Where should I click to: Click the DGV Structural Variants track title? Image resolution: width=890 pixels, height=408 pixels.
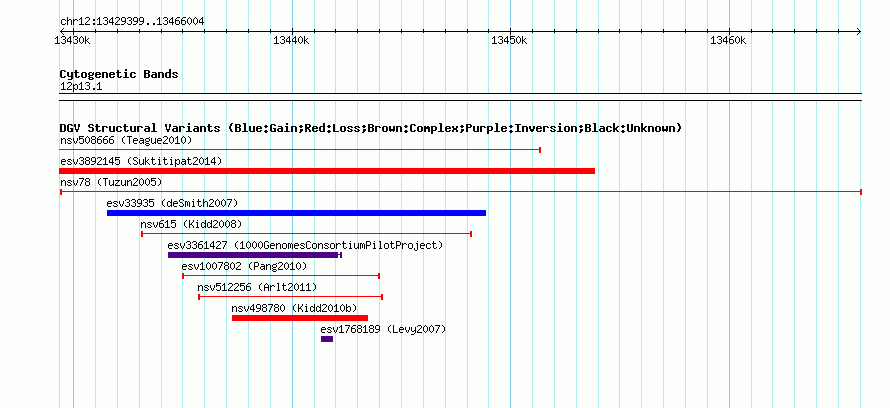tap(371, 128)
